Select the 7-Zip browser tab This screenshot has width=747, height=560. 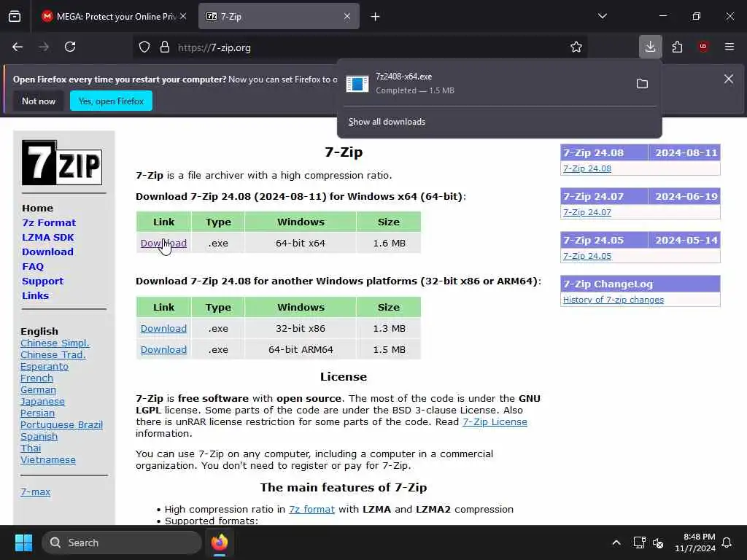coord(279,17)
